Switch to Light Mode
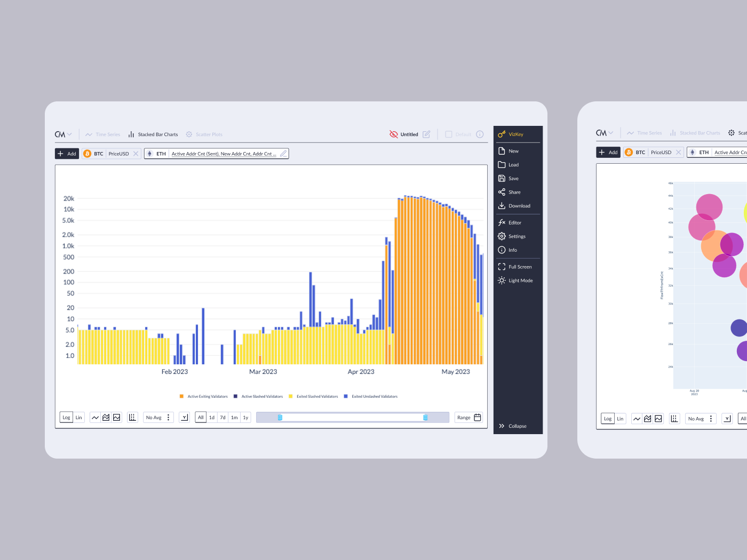 pyautogui.click(x=515, y=281)
